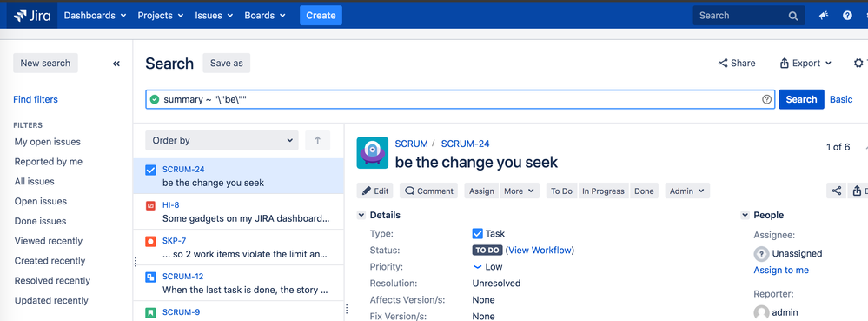This screenshot has width=868, height=321.
Task: Open issue SCRUM-12 in the list
Action: coord(239,284)
